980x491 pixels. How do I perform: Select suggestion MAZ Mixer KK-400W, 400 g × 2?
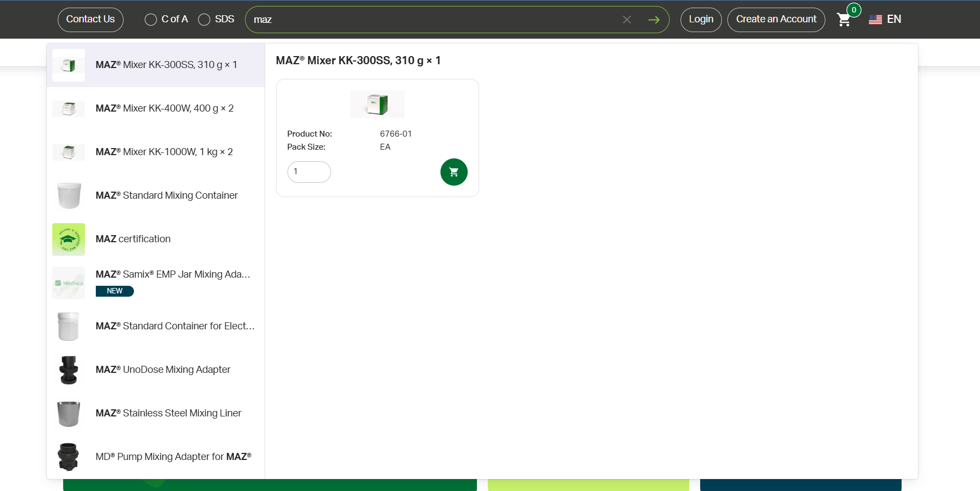156,108
